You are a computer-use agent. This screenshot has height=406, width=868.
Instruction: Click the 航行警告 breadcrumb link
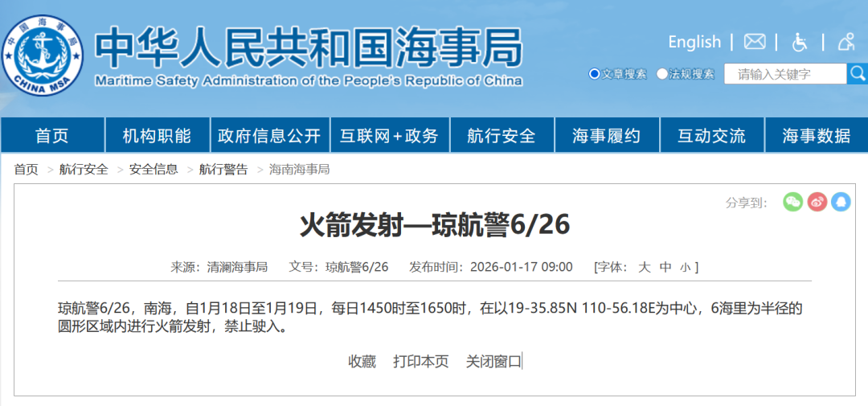tap(223, 170)
